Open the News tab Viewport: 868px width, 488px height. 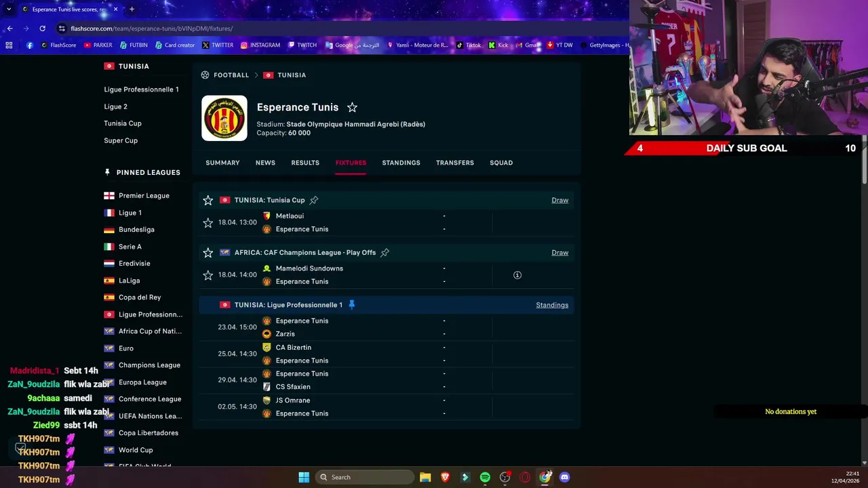[265, 163]
